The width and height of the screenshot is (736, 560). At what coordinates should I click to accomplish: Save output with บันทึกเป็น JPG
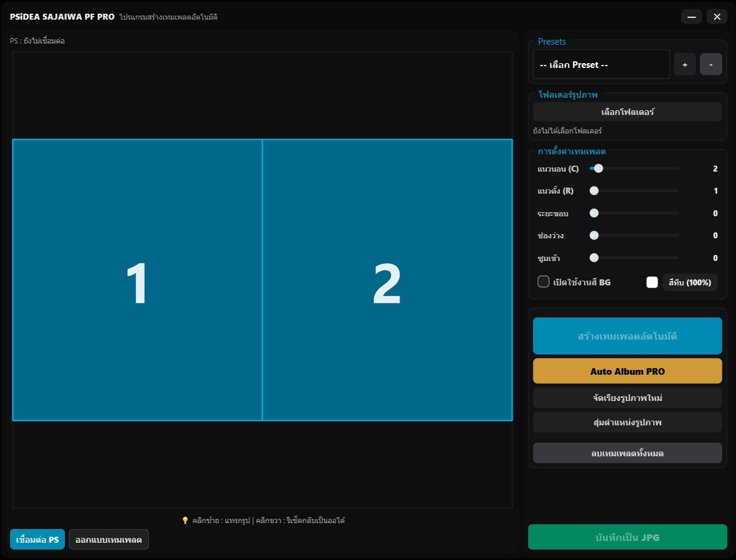627,537
